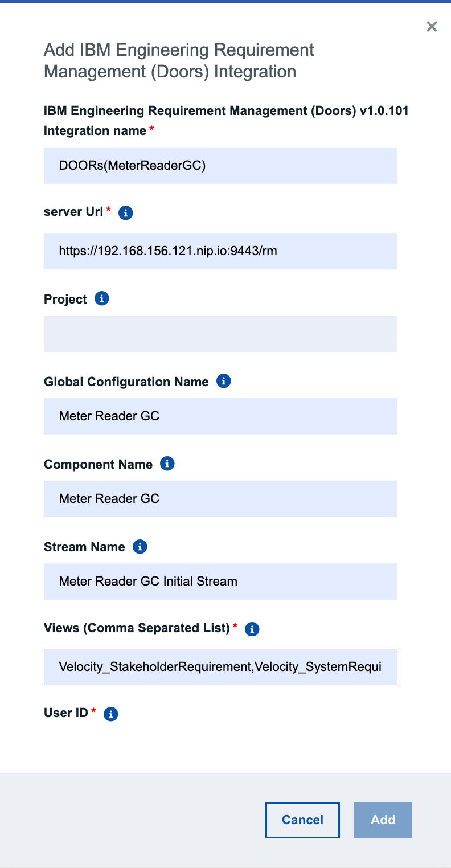Close the Add Integration dialog with X

pos(432,26)
